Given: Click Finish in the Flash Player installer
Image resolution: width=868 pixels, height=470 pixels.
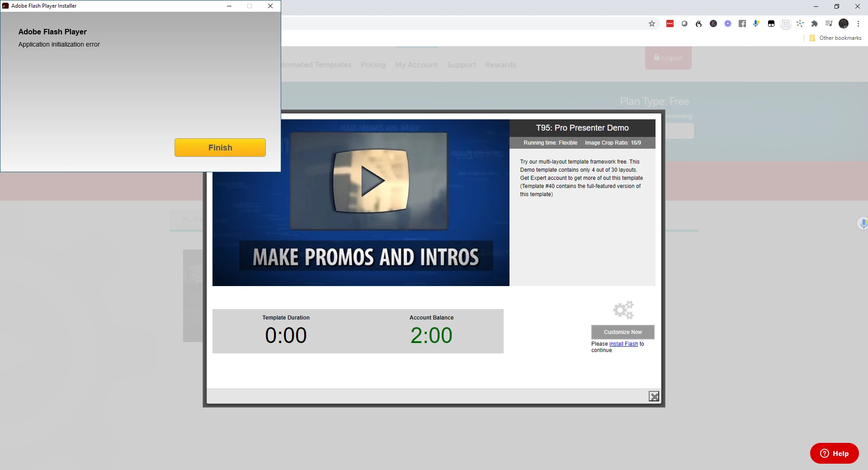Looking at the screenshot, I should (220, 148).
